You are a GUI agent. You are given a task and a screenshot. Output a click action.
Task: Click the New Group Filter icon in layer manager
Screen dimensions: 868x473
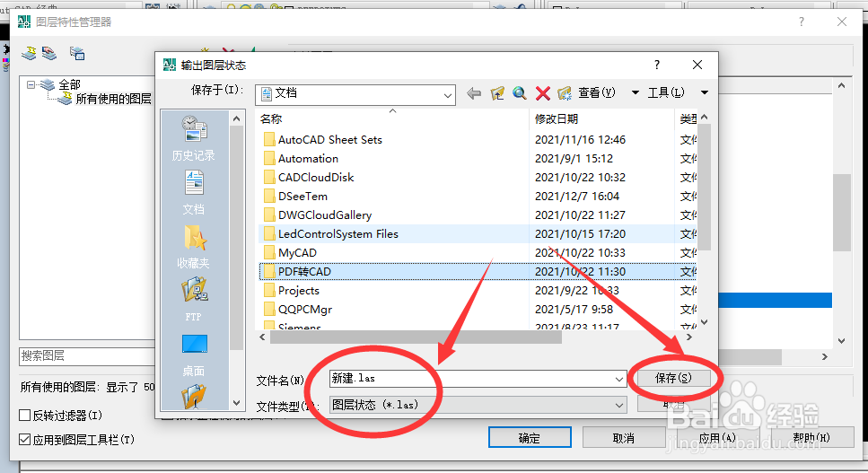point(49,53)
